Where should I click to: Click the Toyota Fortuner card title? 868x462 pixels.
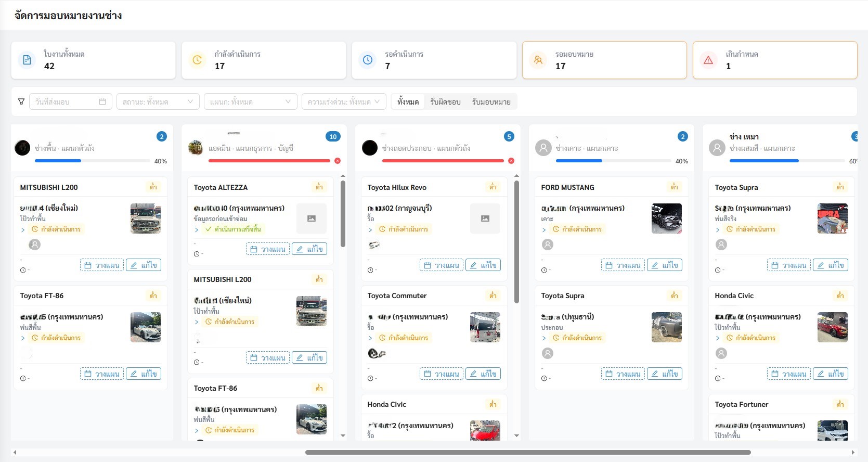(x=742, y=404)
